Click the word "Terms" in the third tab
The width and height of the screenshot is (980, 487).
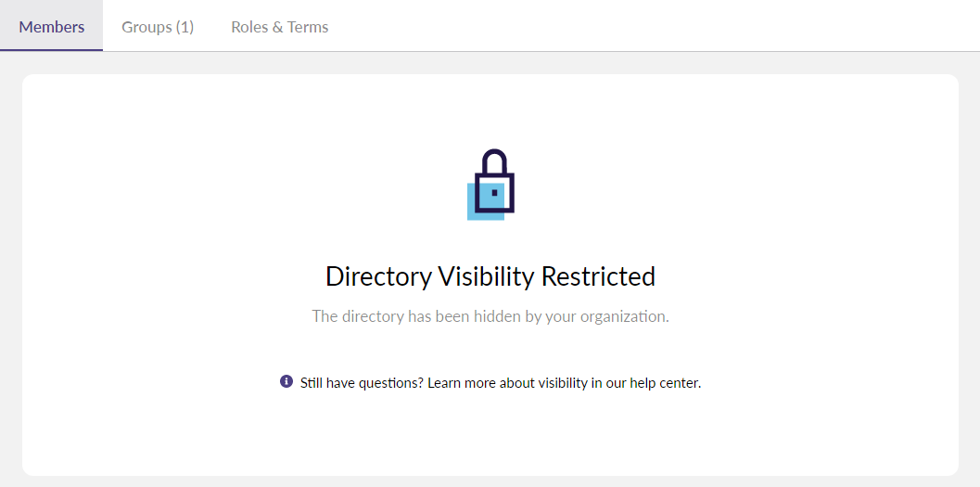(308, 27)
